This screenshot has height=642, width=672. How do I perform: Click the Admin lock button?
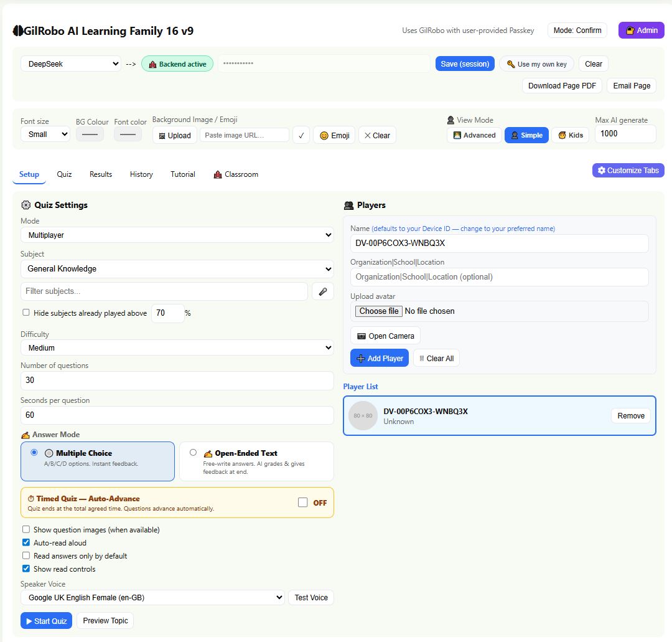(x=641, y=31)
